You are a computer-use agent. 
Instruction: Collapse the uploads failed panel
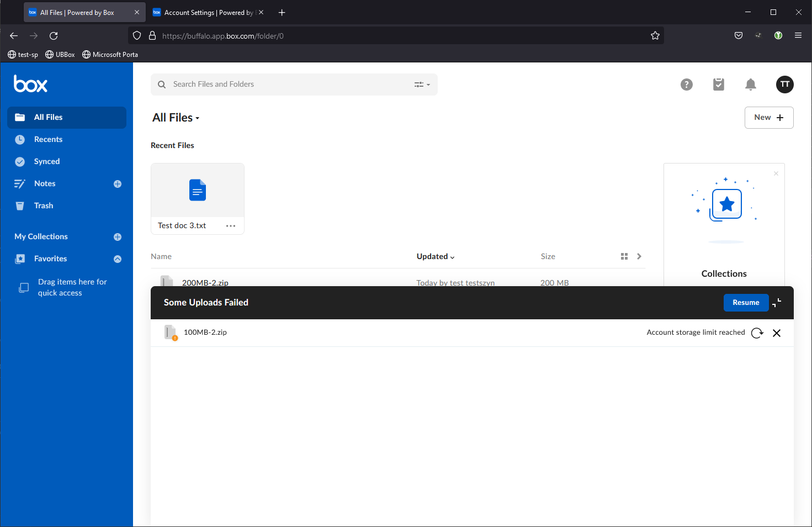[x=777, y=303]
